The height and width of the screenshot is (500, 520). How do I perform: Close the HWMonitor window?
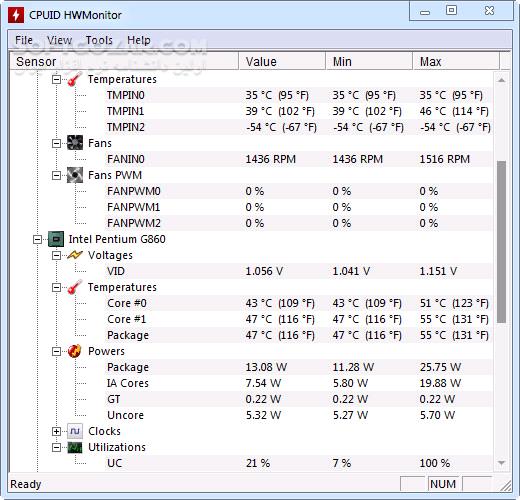pyautogui.click(x=489, y=11)
